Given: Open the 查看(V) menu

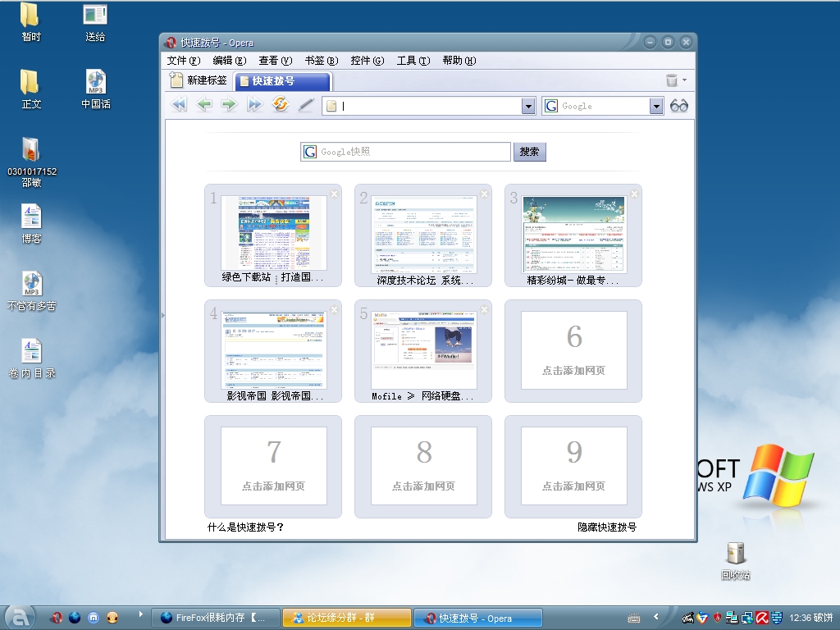Looking at the screenshot, I should (x=276, y=61).
